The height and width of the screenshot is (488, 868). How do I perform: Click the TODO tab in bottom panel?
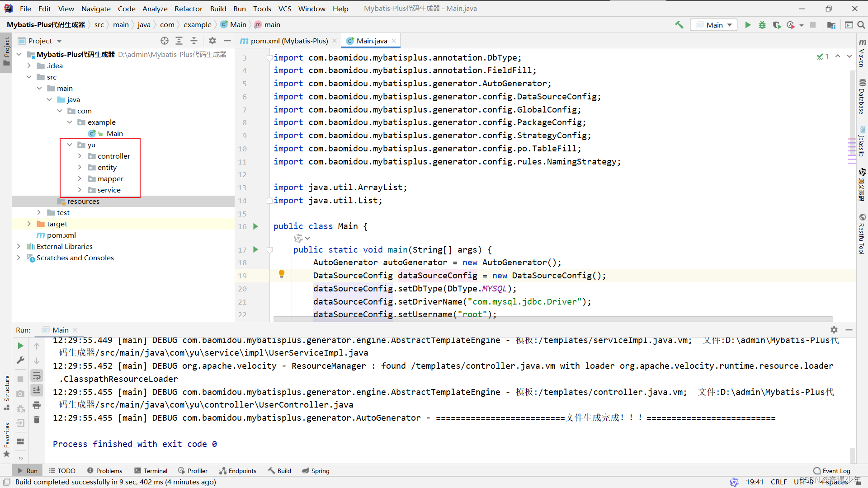[66, 471]
